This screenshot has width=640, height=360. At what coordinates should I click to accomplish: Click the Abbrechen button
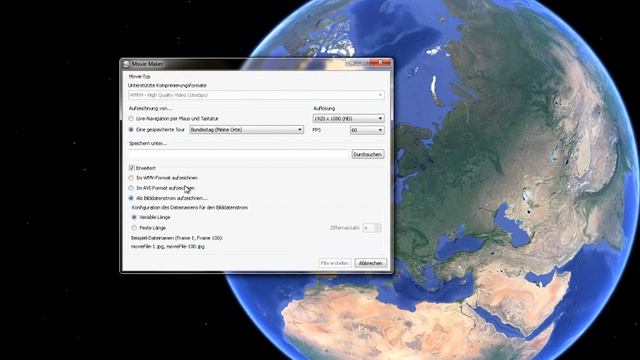[x=370, y=263]
